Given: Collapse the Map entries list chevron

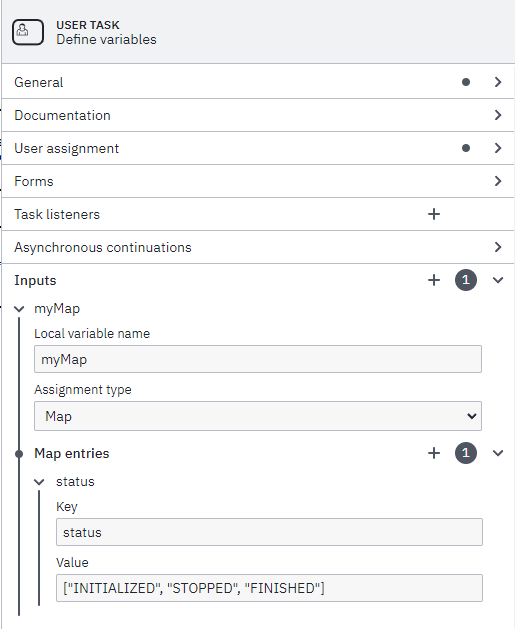Looking at the screenshot, I should click(498, 453).
